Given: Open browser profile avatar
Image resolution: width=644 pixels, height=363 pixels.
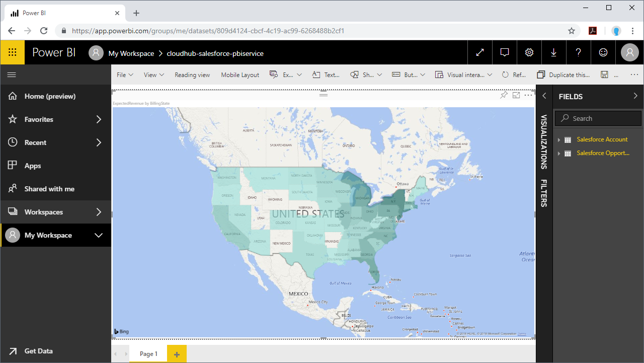Looking at the screenshot, I should click(x=616, y=31).
